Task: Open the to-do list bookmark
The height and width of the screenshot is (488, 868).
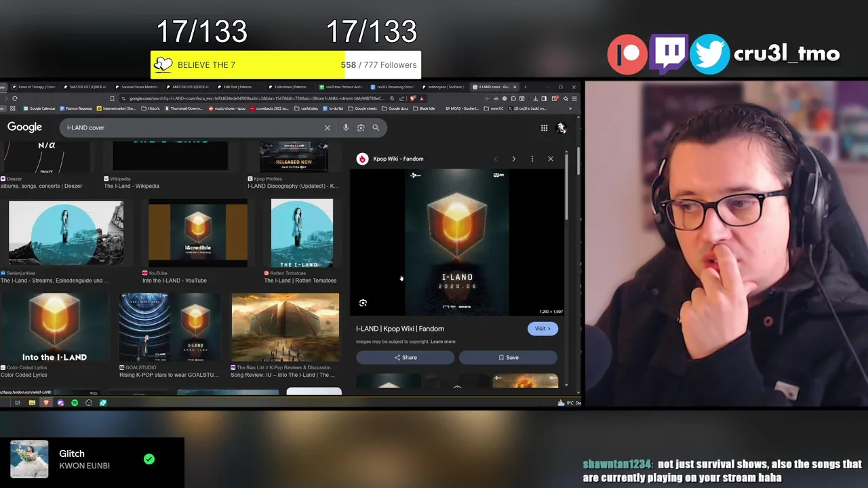Action: [x=333, y=108]
